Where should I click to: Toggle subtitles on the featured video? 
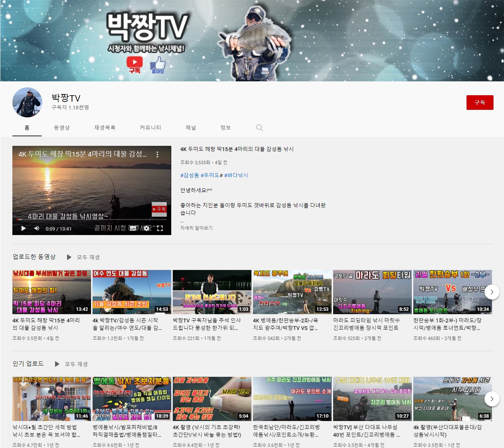(133, 228)
